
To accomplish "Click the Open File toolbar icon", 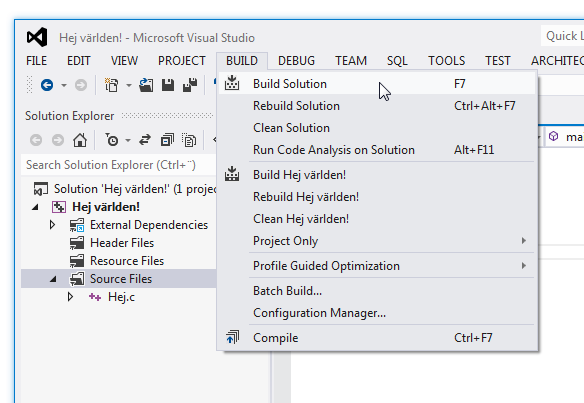I will click(146, 85).
